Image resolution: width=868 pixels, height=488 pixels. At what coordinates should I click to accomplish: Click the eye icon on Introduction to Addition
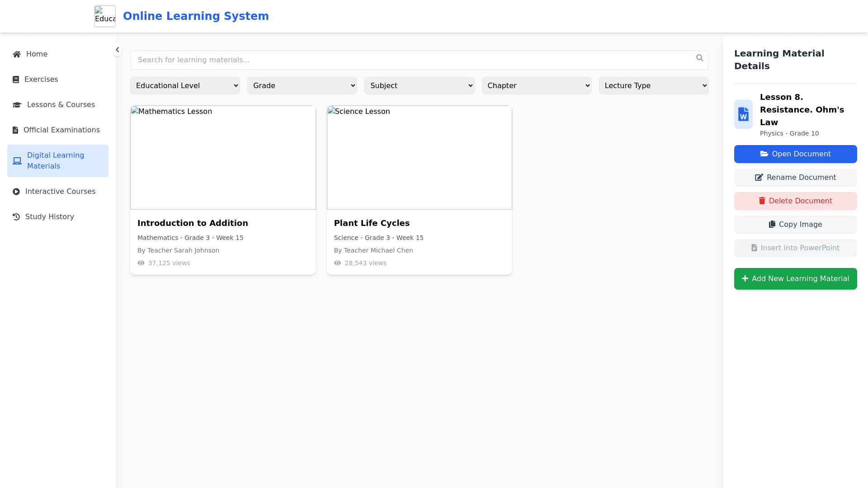(141, 263)
